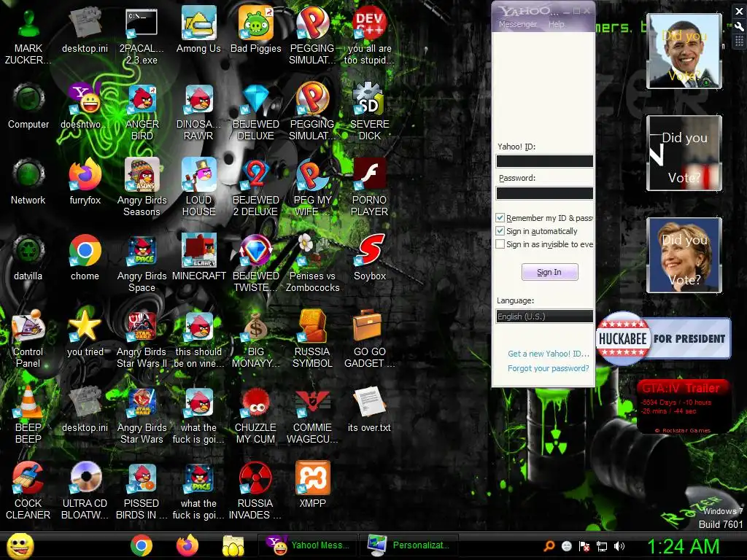747x560 pixels.
Task: Open the GTA:IV Trailer countdown gadget
Action: point(684,406)
